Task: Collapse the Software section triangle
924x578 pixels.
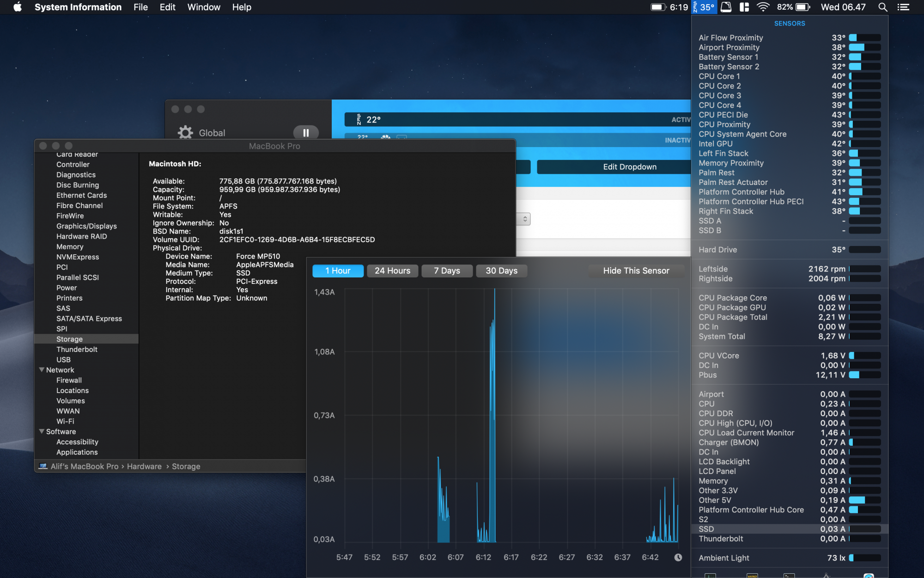Action: click(x=42, y=431)
